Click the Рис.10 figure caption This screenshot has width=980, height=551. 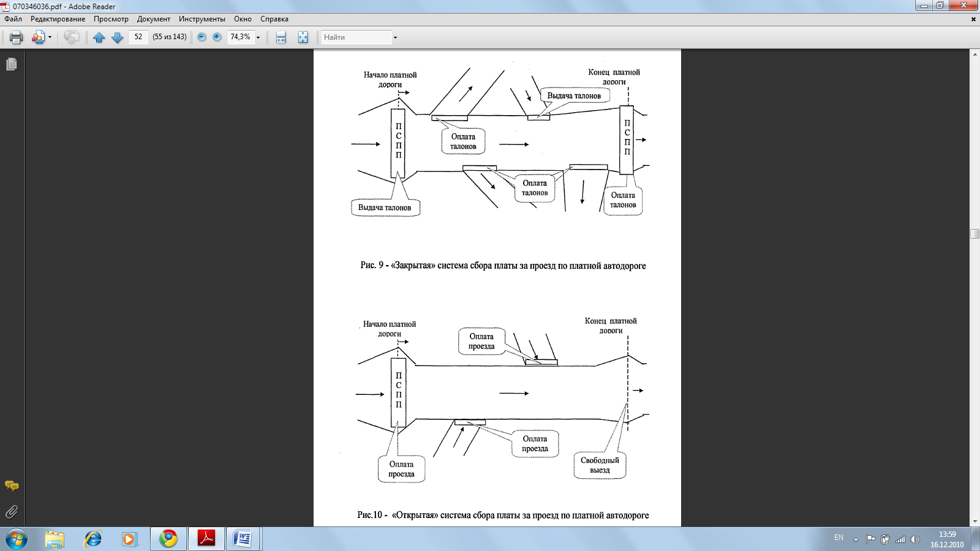click(503, 515)
